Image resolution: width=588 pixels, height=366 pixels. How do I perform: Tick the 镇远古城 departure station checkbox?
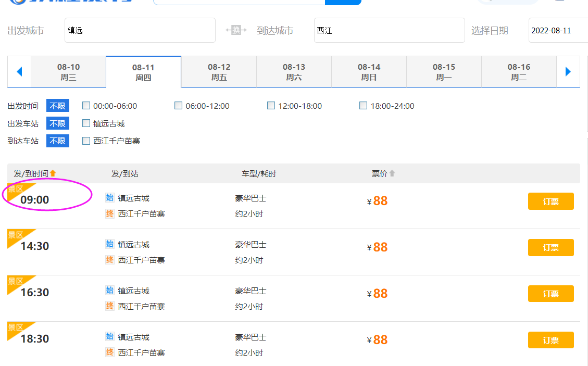click(x=86, y=123)
